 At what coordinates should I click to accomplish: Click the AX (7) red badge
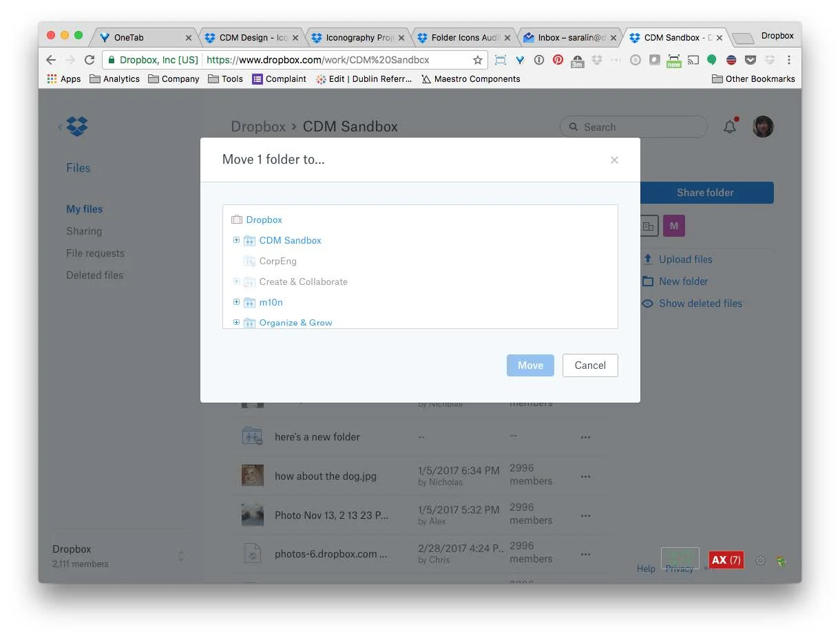tap(726, 560)
